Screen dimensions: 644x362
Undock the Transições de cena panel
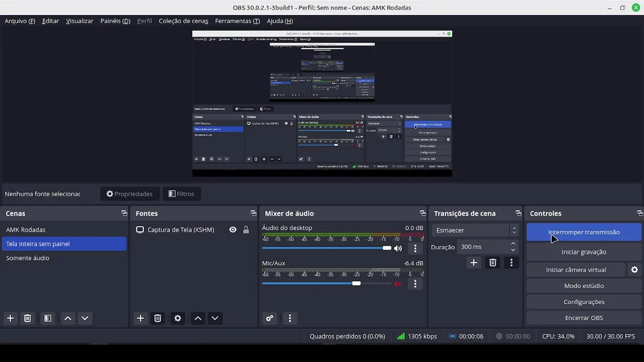click(518, 213)
